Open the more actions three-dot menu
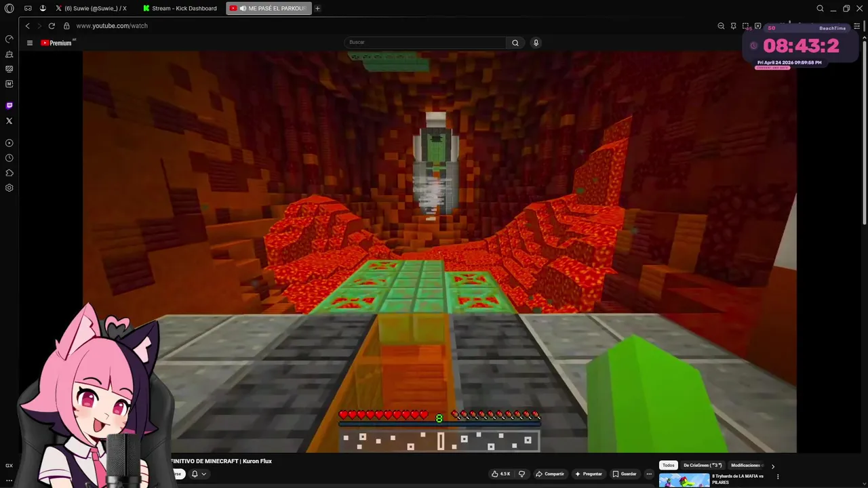This screenshot has height=488, width=868. pos(649,474)
